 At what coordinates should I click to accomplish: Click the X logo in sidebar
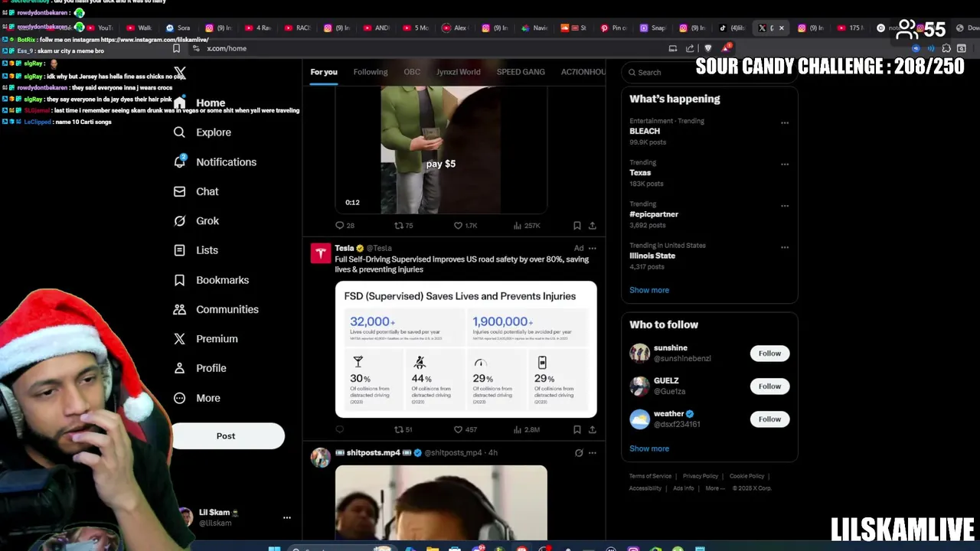coord(180,73)
